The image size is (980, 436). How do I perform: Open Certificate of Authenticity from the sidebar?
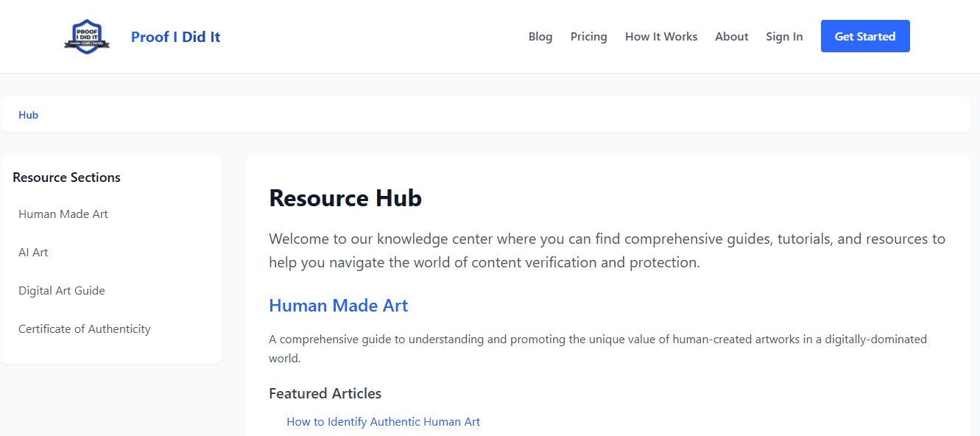85,329
